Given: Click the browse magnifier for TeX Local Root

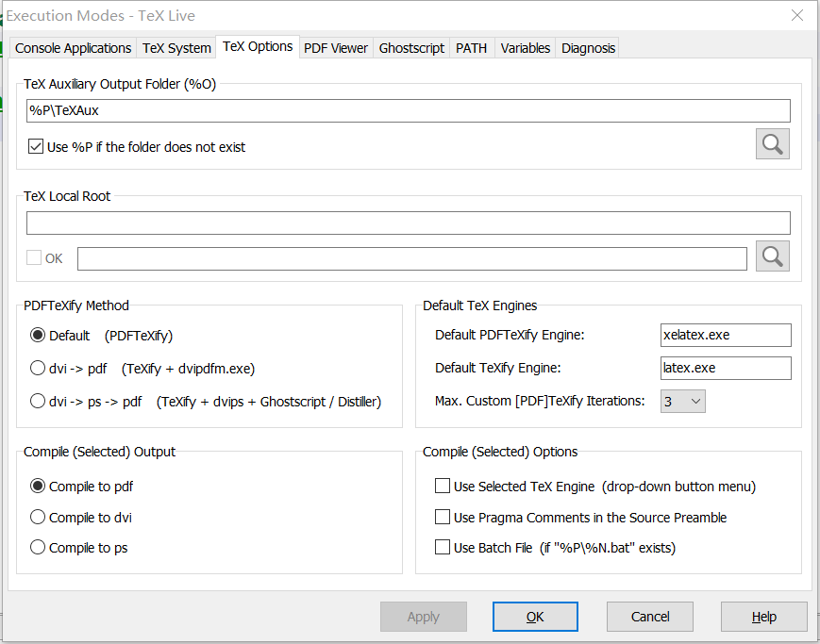Looking at the screenshot, I should coord(772,256).
